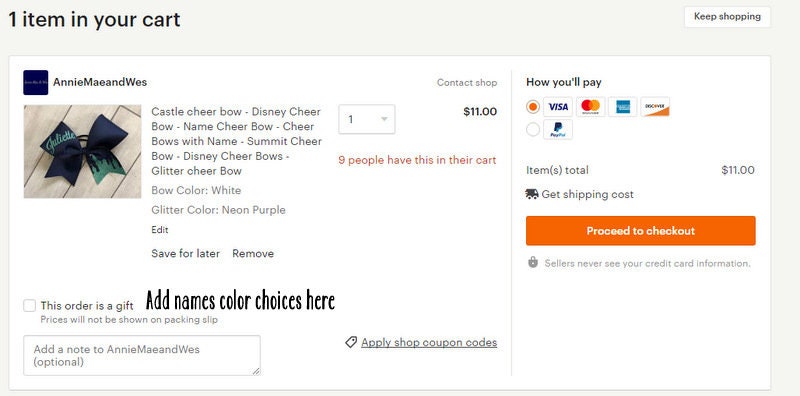Viewport: 800px width, 396px height.
Task: Click Contact shop link
Action: click(x=467, y=82)
